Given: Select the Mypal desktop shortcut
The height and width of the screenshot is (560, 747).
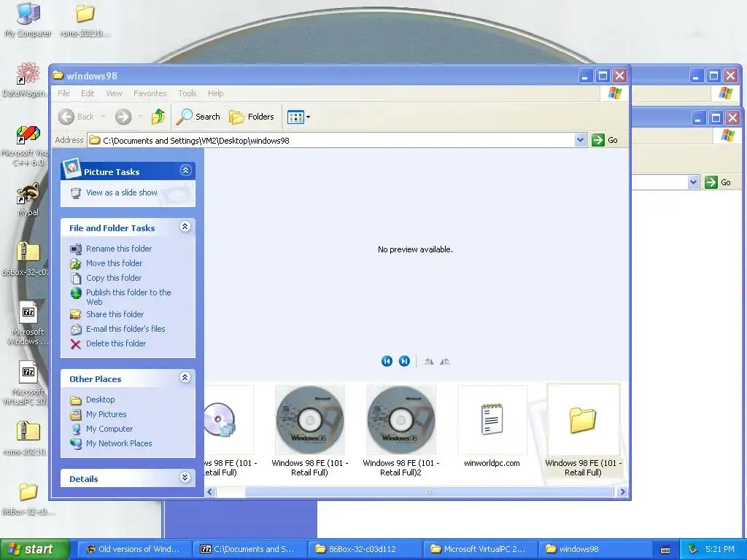Looking at the screenshot, I should (28, 200).
